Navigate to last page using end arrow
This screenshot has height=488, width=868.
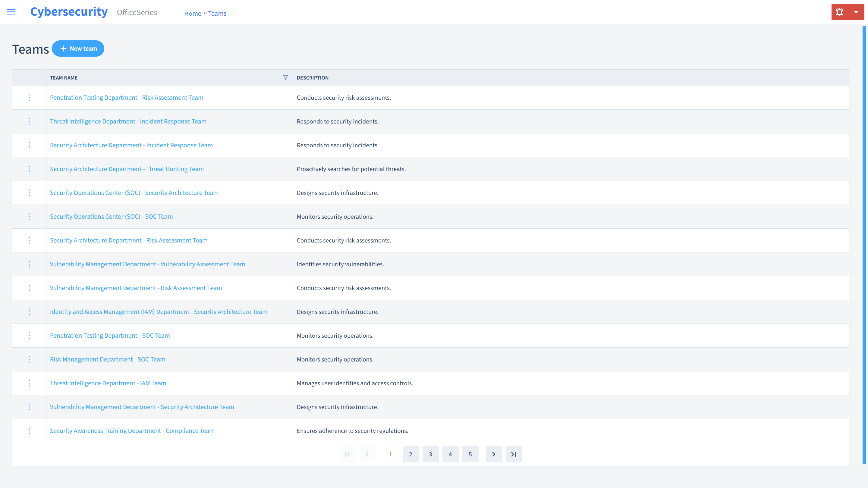[x=514, y=454]
